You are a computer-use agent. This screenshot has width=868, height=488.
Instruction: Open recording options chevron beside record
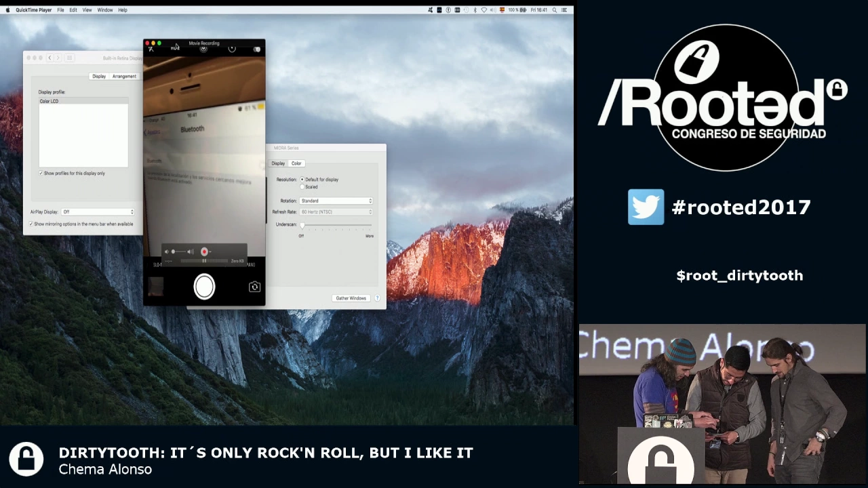pos(210,251)
